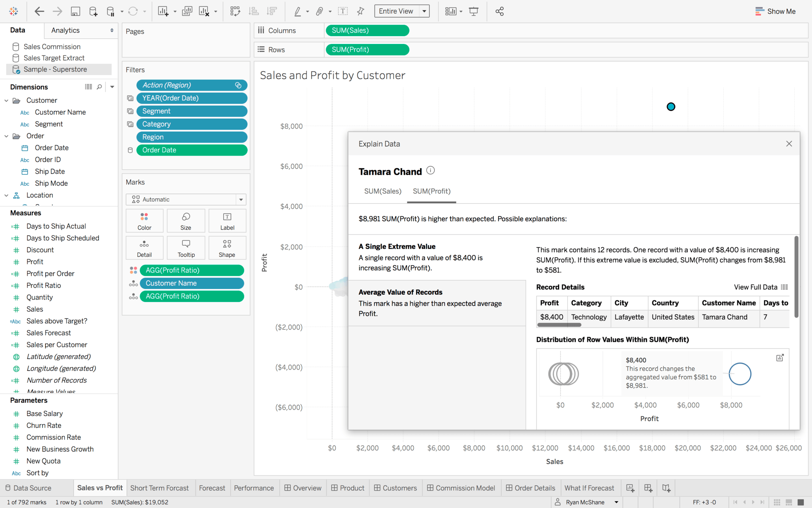Click the undo back arrow in toolbar

point(39,11)
